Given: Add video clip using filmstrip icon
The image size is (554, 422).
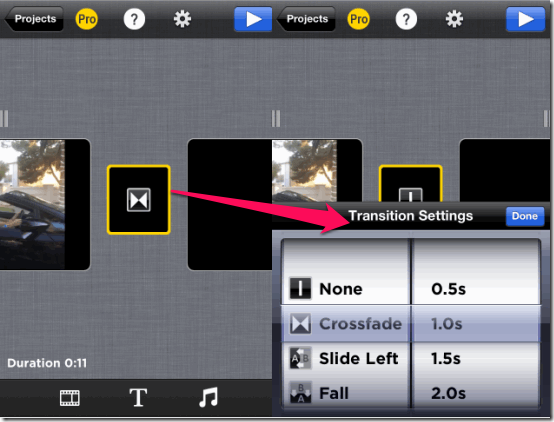Looking at the screenshot, I should coord(70,398).
